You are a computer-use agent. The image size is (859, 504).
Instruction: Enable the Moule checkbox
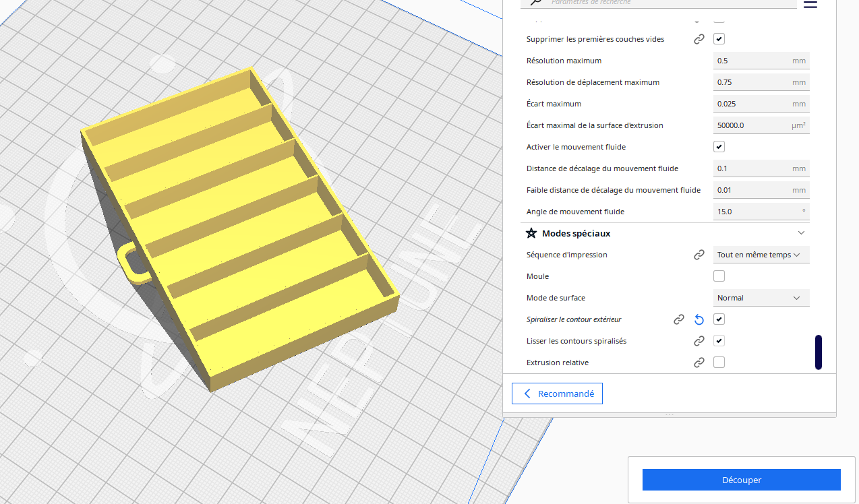719,276
